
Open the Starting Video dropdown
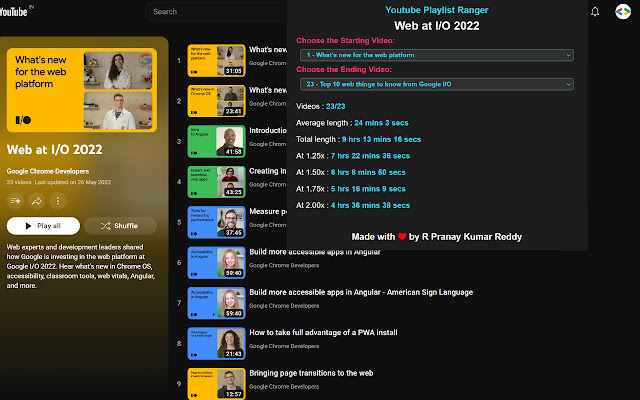[436, 55]
